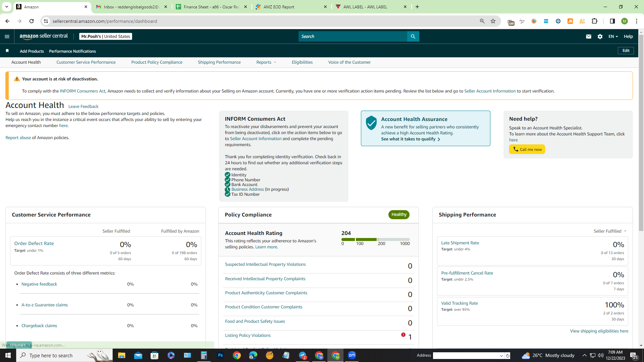Click the Seller Central search field
The height and width of the screenshot is (362, 644).
pos(353,37)
